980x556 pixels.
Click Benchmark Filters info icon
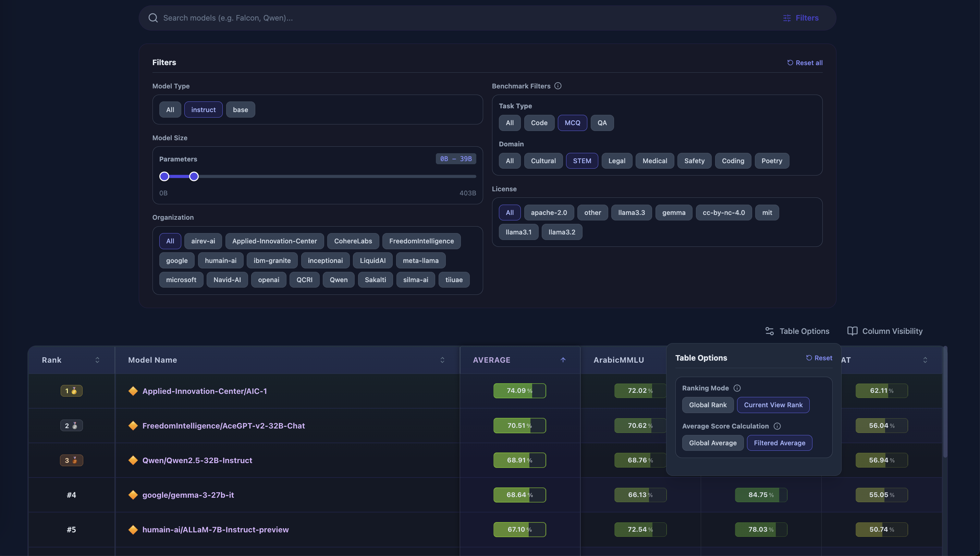pyautogui.click(x=558, y=86)
